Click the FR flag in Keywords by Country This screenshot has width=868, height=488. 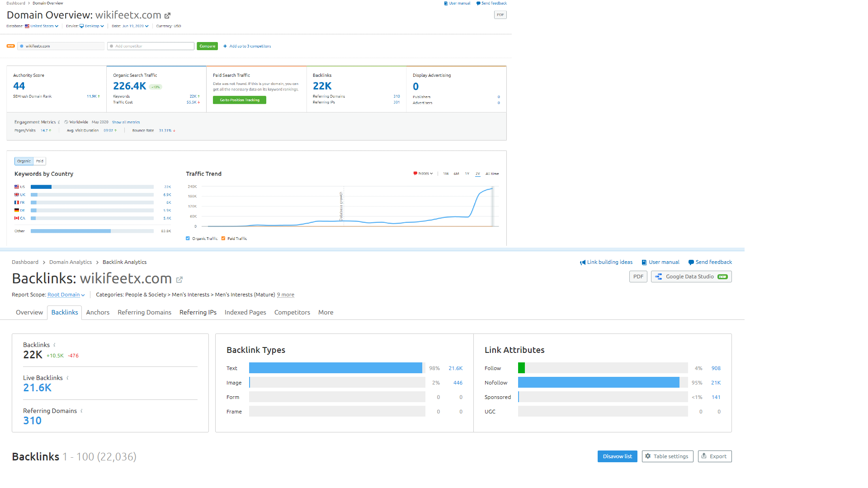tap(17, 202)
